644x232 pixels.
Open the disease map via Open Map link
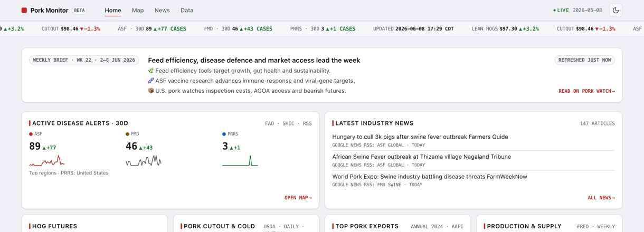point(298,198)
